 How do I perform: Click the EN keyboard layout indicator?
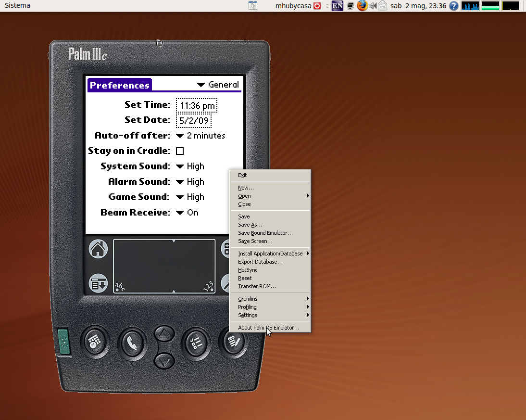pos(337,6)
